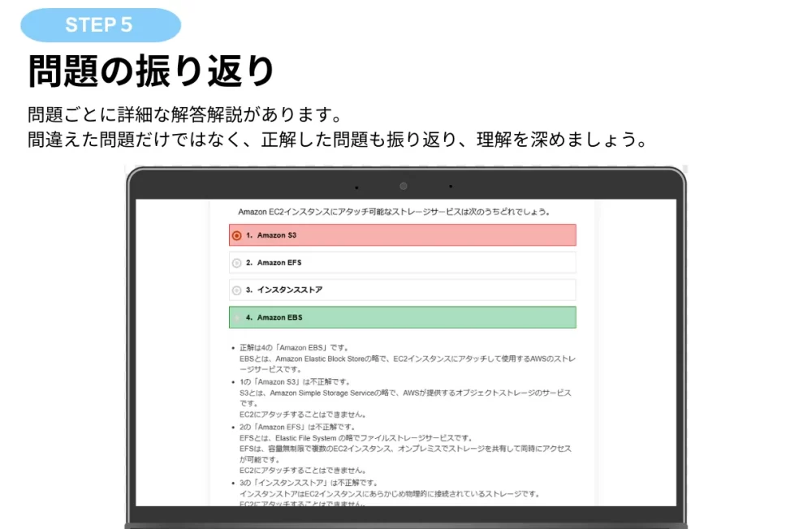Image resolution: width=812 pixels, height=529 pixels.
Task: Click the question text about Amazon EC2インスタンス
Action: [x=394, y=212]
